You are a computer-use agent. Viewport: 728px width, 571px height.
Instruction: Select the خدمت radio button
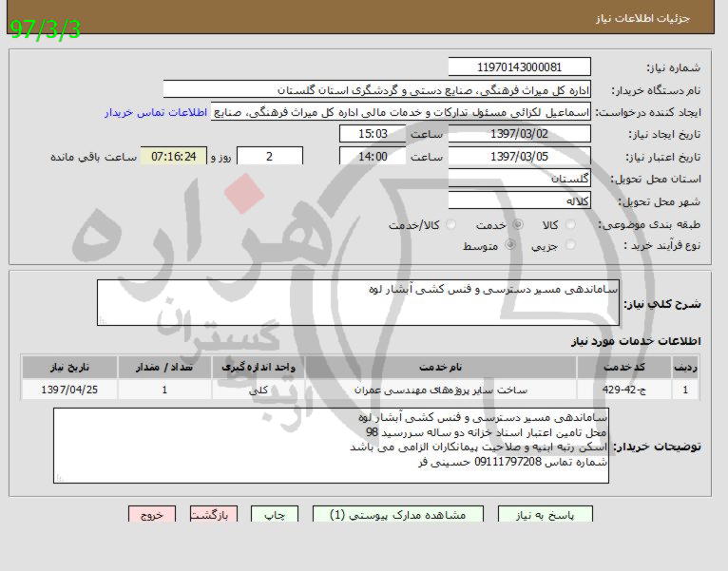pos(517,225)
